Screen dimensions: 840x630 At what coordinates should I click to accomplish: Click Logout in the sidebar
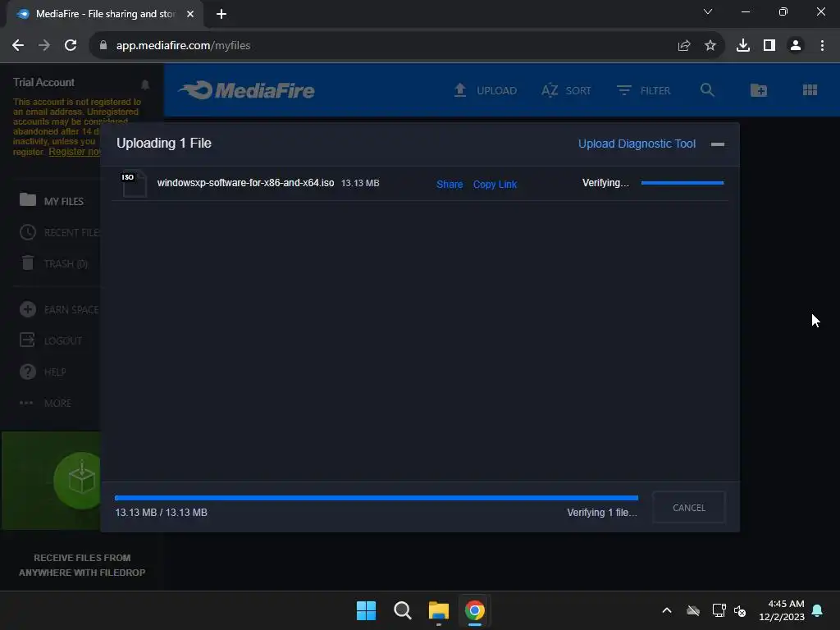pos(51,340)
